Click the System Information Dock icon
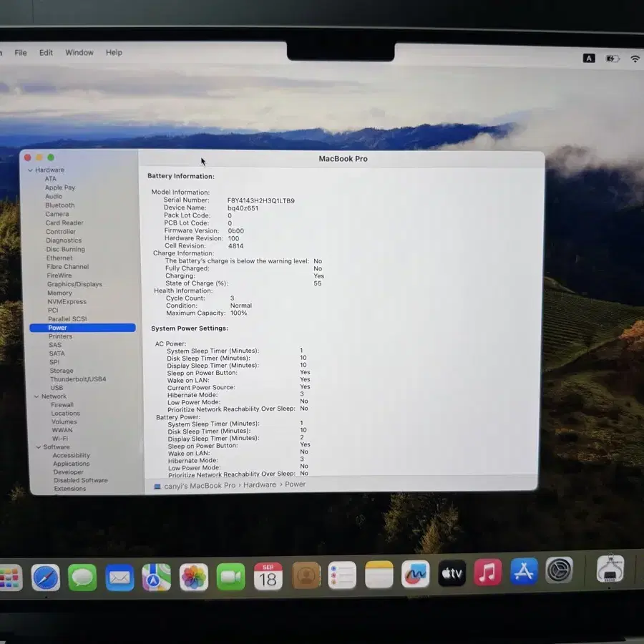Viewport: 644px width, 644px height. tap(610, 568)
